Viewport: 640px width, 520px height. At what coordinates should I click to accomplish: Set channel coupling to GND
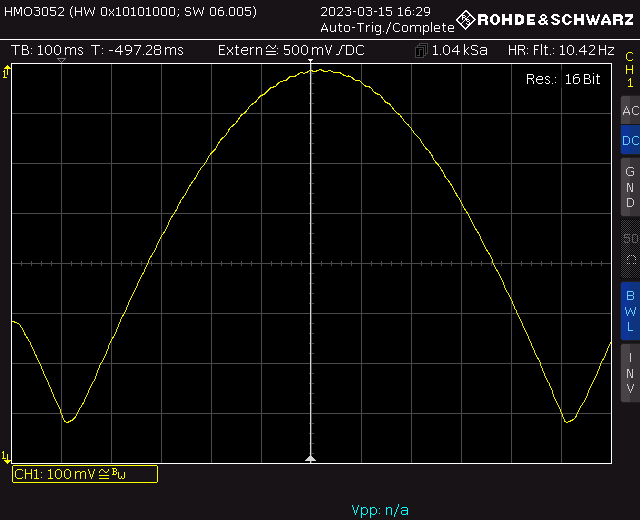click(629, 187)
